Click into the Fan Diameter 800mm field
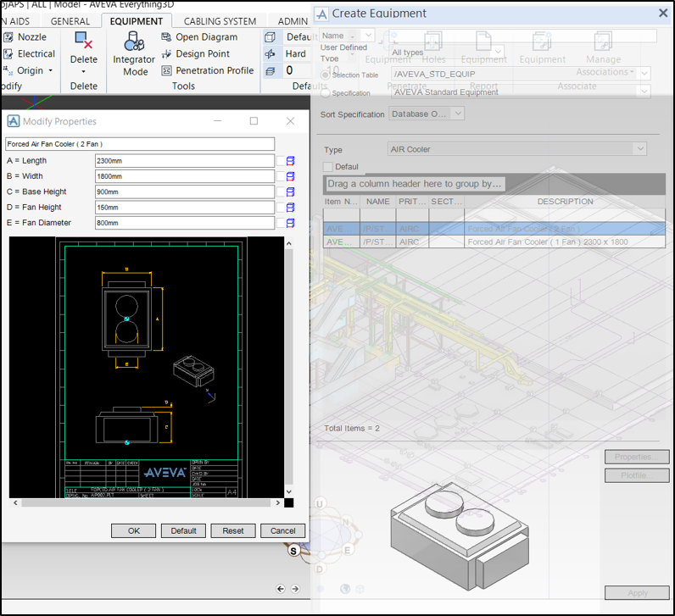 (184, 223)
